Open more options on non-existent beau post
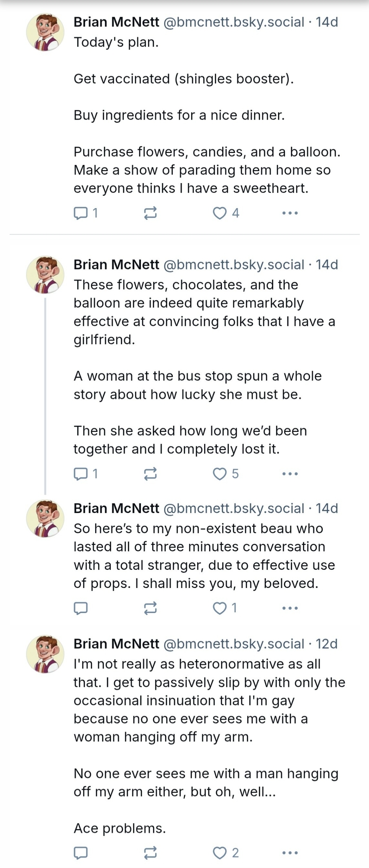This screenshot has height=868, width=369. pyautogui.click(x=290, y=608)
